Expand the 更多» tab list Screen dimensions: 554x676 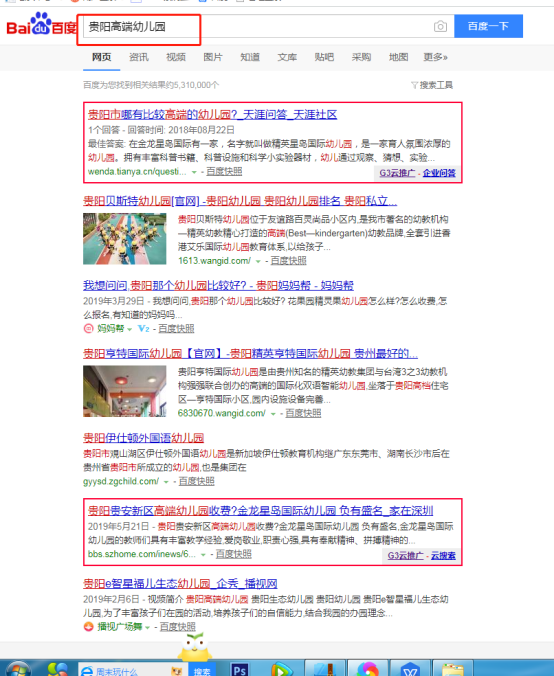pyautogui.click(x=435, y=57)
